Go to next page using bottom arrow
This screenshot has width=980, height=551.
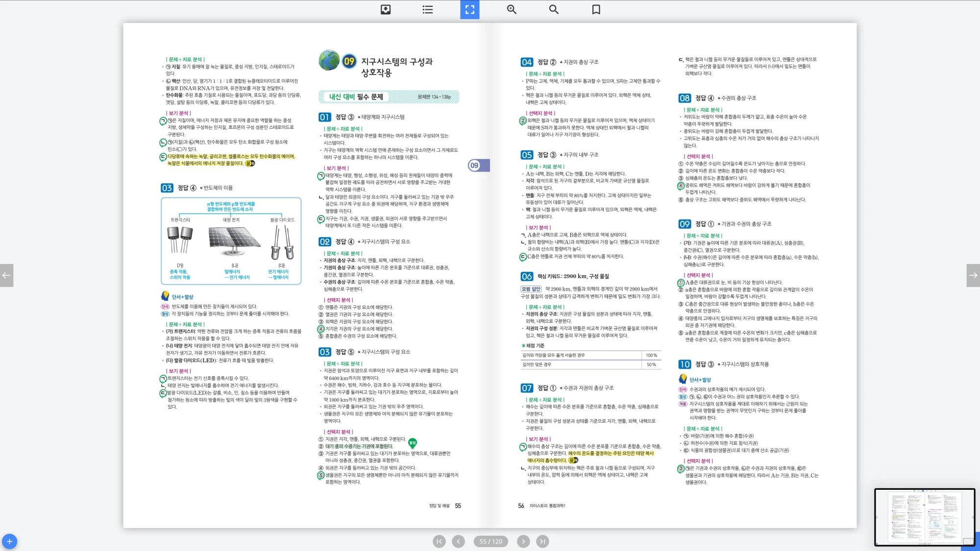(523, 541)
